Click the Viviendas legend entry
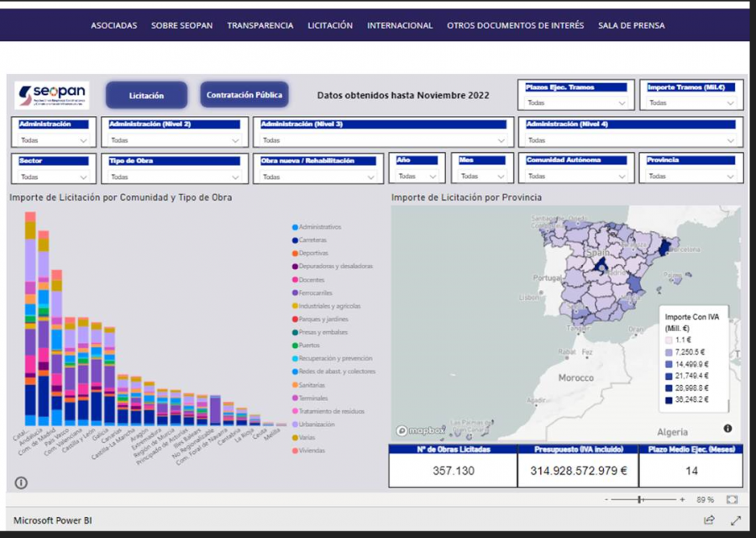The width and height of the screenshot is (756, 538). 308,451
